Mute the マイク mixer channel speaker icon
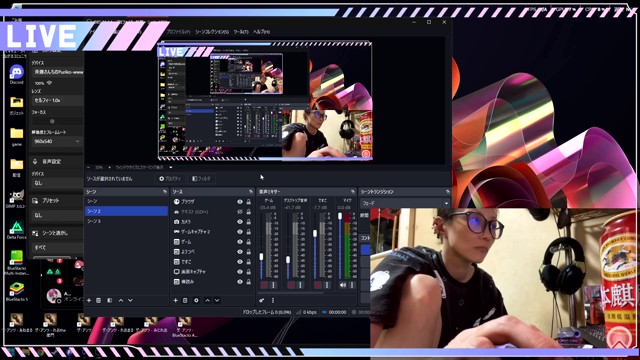This screenshot has height=360, width=640. click(x=343, y=285)
